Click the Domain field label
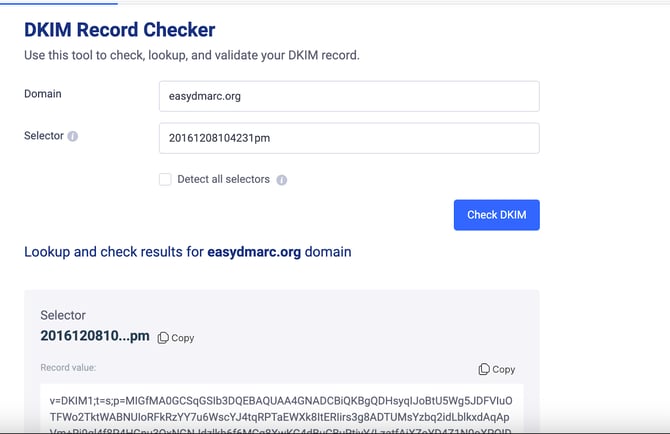This screenshot has width=670, height=434. click(43, 94)
